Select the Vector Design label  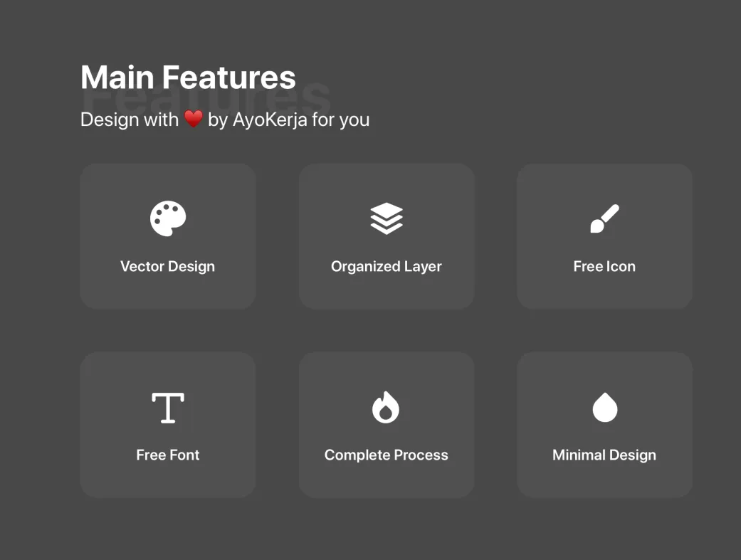click(168, 267)
